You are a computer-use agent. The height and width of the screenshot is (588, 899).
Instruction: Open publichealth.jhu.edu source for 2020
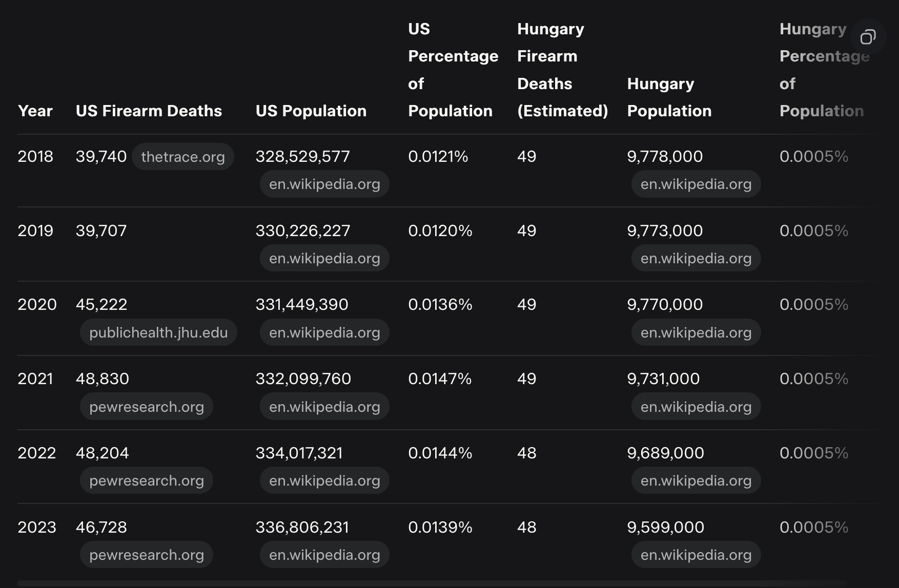[158, 333]
